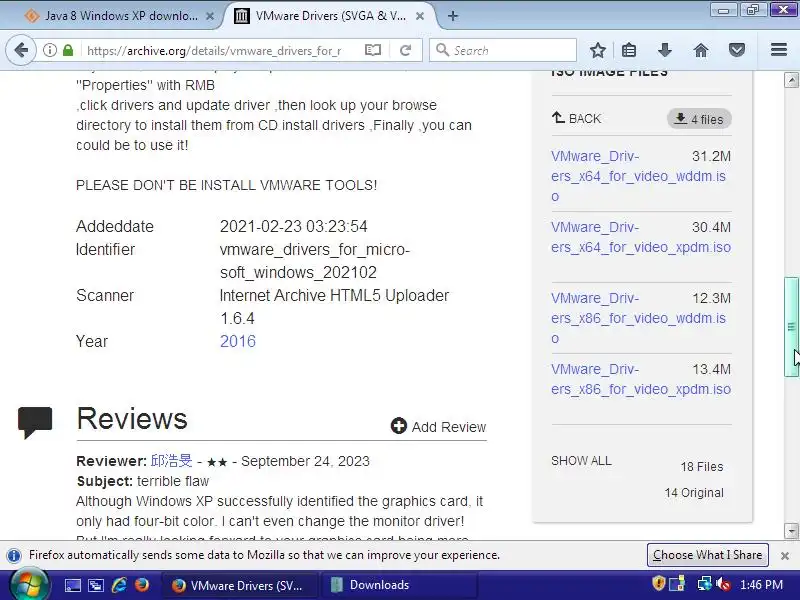The image size is (800, 600).
Task: Click the 18 Files count text
Action: (702, 467)
